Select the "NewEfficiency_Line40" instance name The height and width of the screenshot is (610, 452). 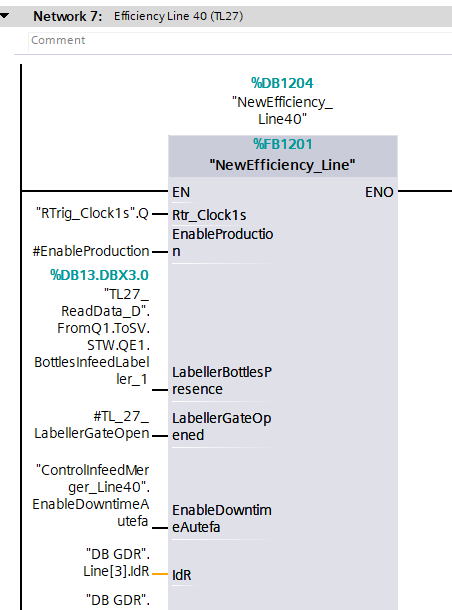point(282,110)
